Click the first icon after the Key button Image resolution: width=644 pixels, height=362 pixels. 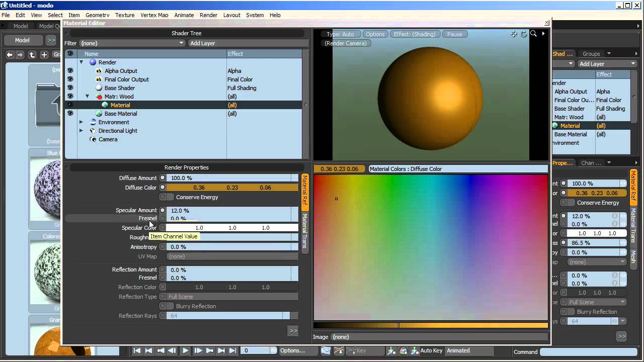pyautogui.click(x=391, y=350)
